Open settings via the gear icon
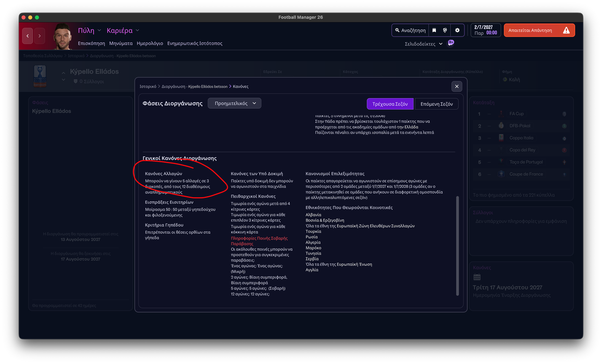602x364 pixels. point(457,30)
